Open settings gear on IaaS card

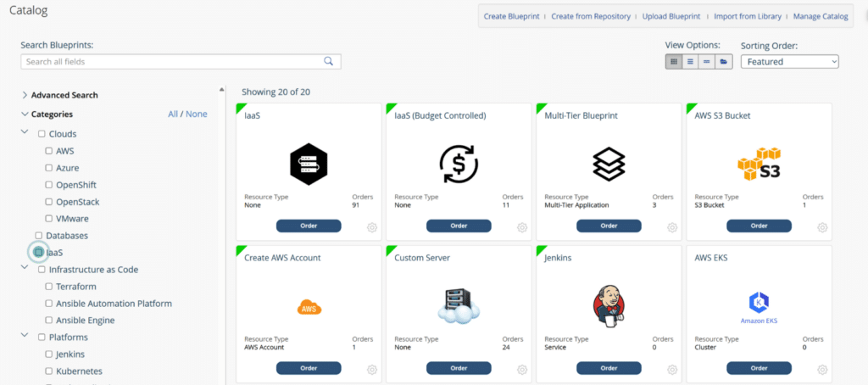[x=372, y=227]
